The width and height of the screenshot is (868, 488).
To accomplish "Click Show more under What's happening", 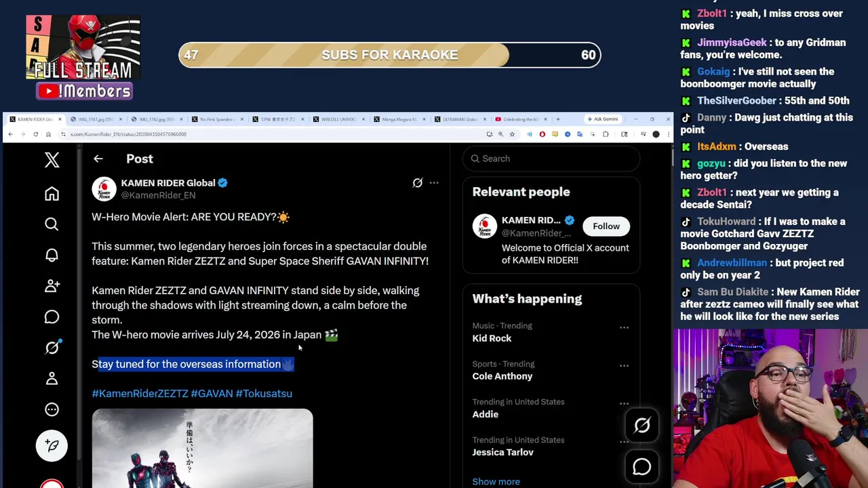I will click(496, 482).
